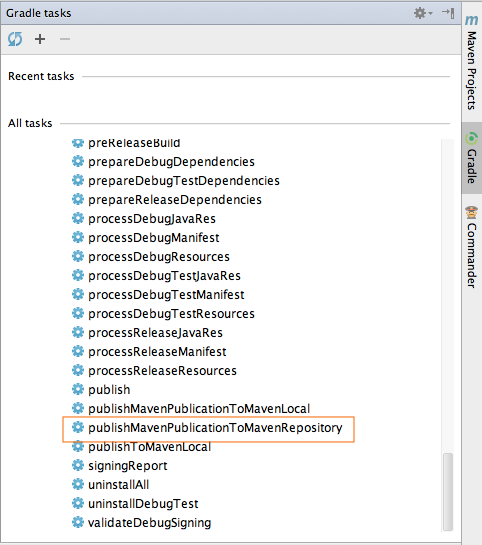Select the validateDebugSigning task name
The image size is (482, 545).
pos(149,523)
